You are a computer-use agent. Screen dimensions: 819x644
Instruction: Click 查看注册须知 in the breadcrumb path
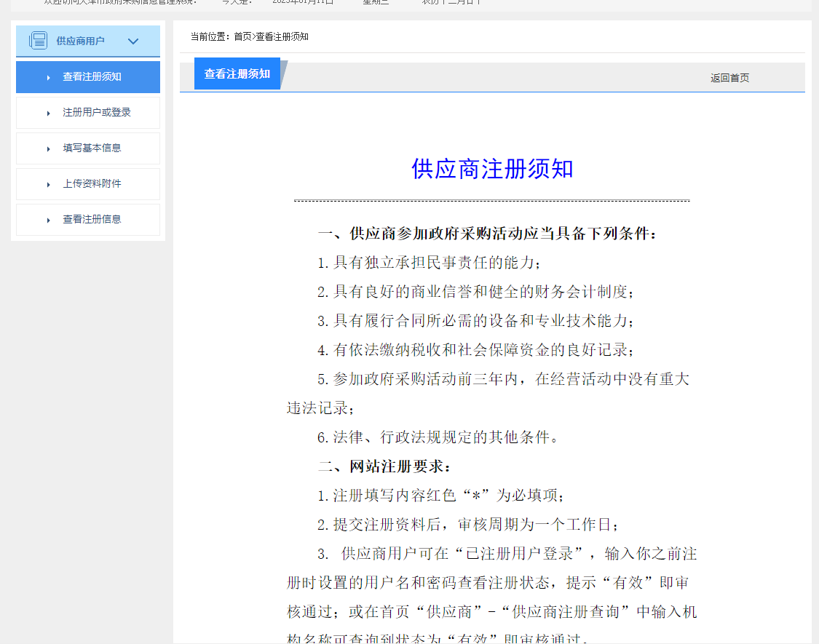coord(282,36)
